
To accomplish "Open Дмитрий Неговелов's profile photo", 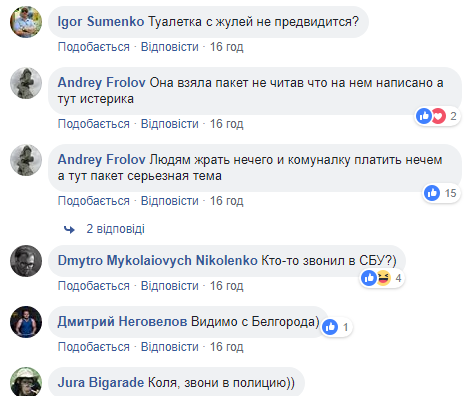I will point(26,322).
